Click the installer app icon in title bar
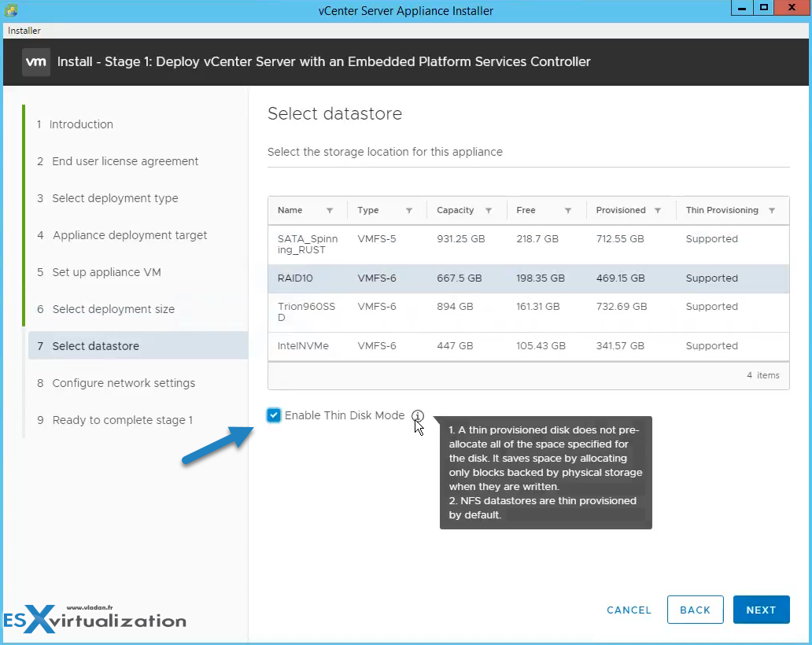812x645 pixels. 11,10
